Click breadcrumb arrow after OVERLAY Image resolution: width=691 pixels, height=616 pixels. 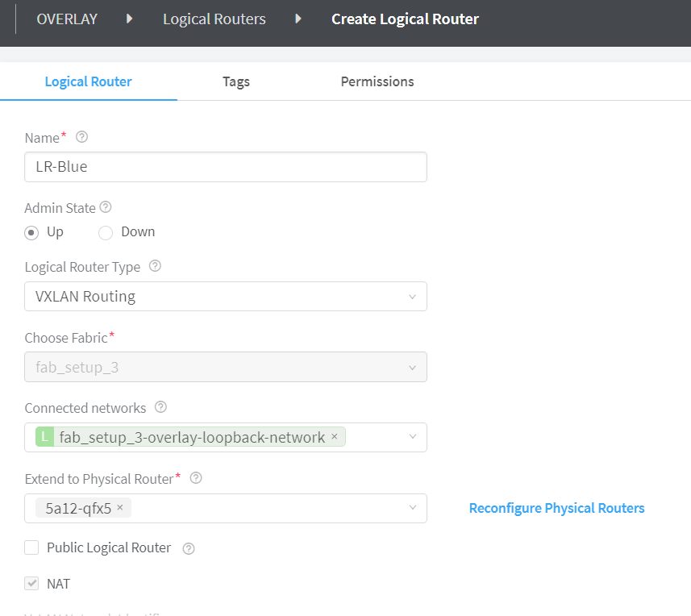click(129, 19)
